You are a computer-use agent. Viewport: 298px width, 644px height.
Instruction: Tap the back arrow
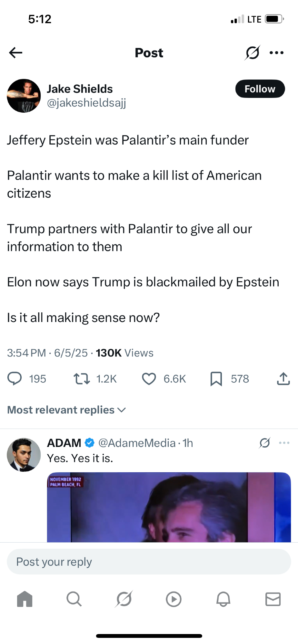[x=15, y=52]
